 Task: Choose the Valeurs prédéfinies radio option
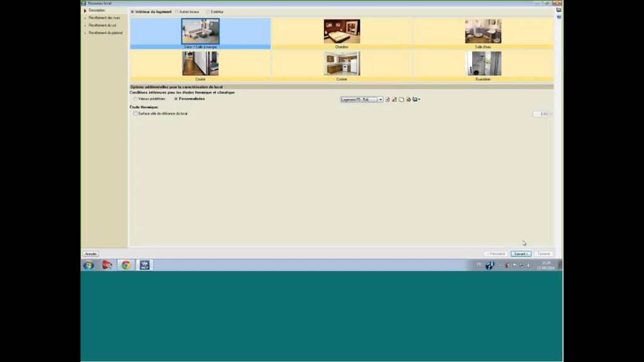coord(135,99)
